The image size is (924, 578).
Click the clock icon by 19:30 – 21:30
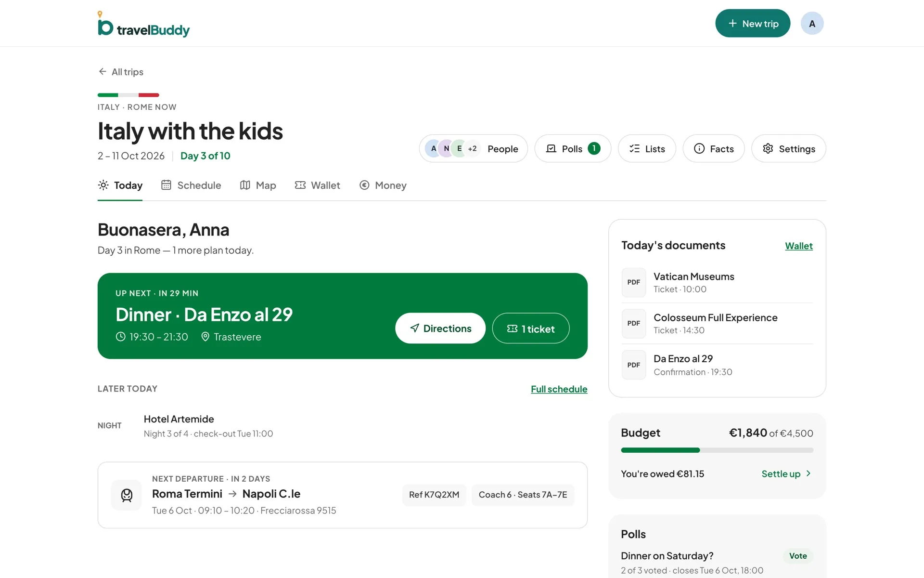pos(120,337)
